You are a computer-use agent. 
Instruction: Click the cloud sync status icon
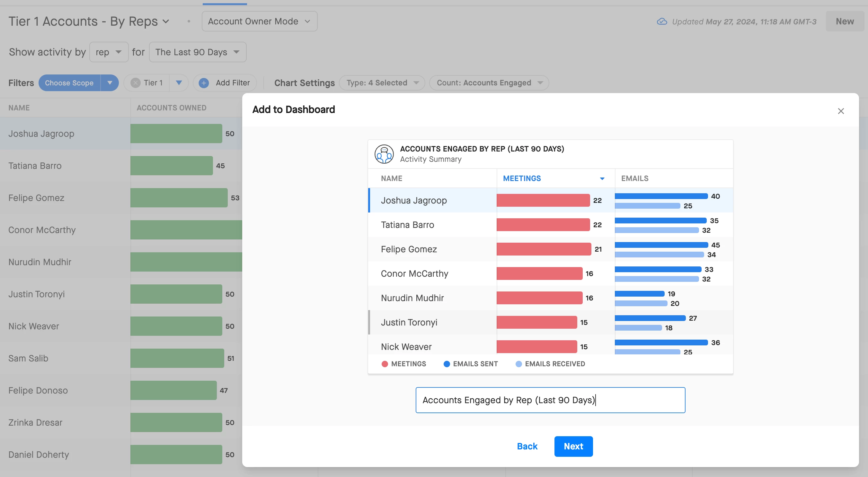click(662, 22)
